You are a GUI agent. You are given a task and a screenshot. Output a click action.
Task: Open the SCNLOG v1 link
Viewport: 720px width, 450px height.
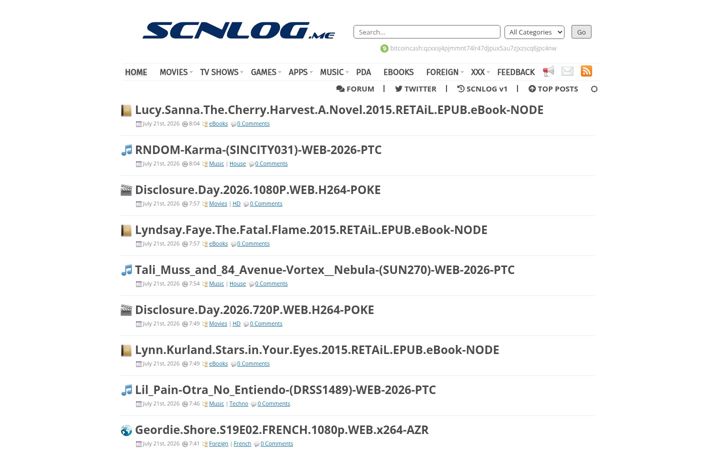[x=482, y=89]
